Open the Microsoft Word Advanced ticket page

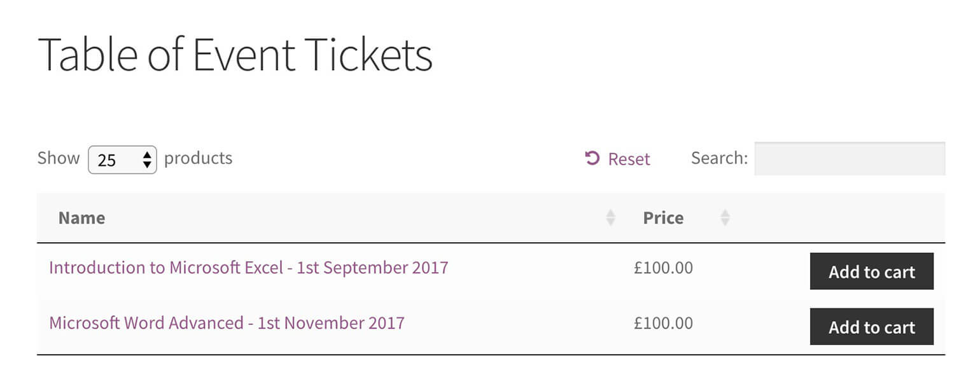point(227,323)
